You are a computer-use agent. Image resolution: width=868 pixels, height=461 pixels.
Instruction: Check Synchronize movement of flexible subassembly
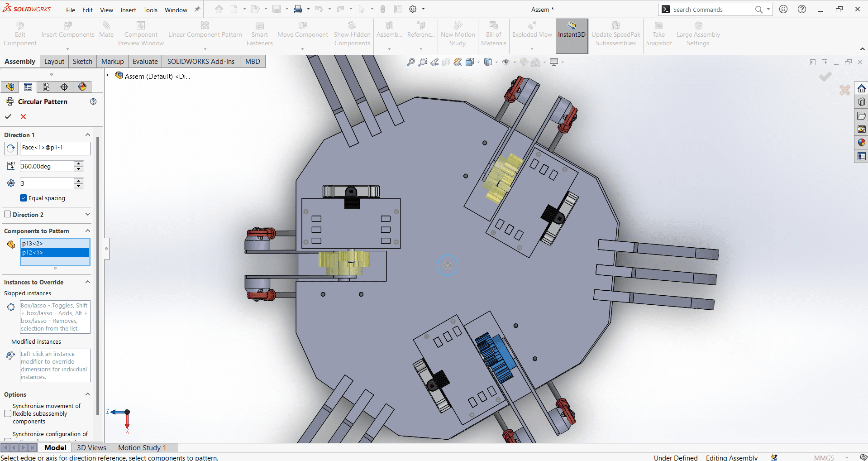(x=8, y=413)
